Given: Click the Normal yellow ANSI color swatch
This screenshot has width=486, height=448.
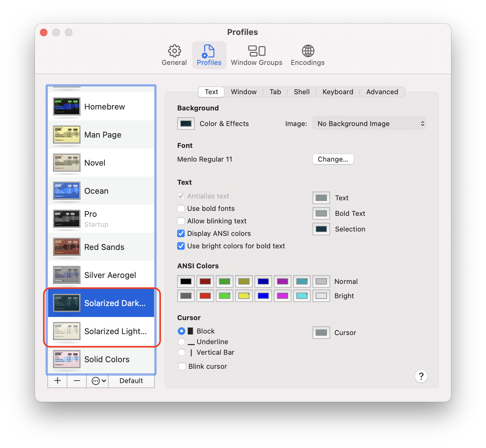Looking at the screenshot, I should (244, 281).
